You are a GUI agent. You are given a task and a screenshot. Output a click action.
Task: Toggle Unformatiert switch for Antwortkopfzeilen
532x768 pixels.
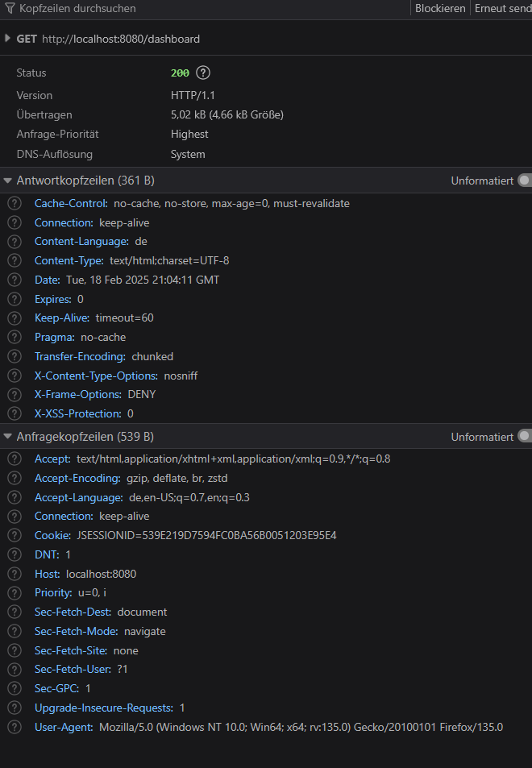tap(525, 181)
